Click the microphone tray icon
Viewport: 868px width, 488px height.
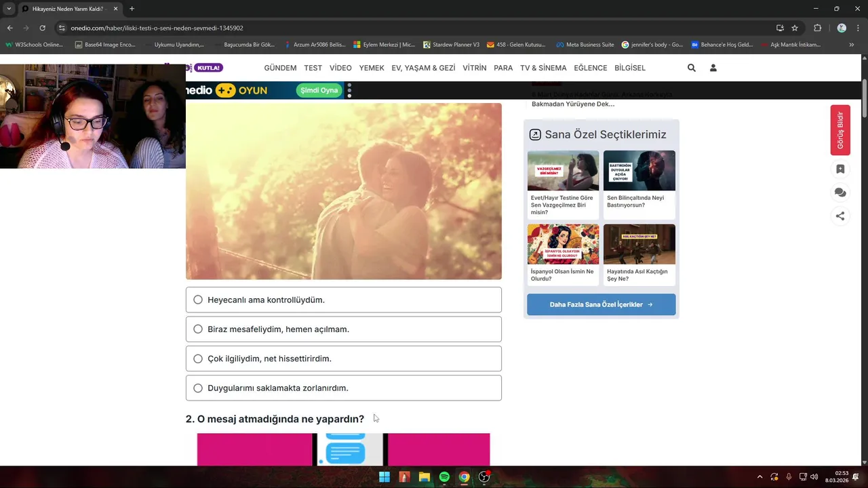[789, 476]
